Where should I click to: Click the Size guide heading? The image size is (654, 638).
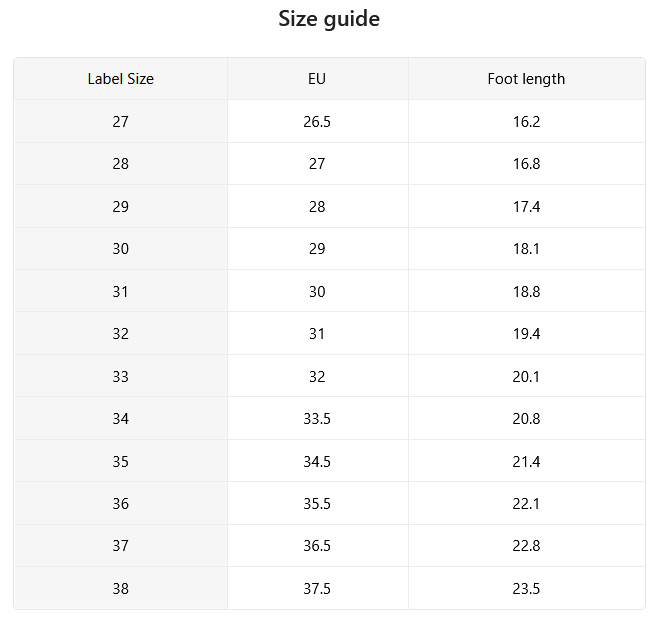(329, 19)
